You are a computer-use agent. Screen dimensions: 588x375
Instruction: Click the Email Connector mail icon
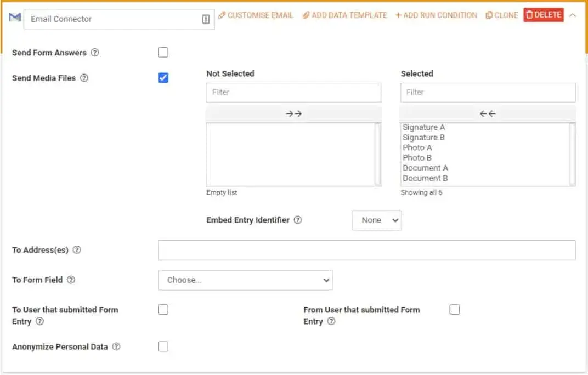click(x=15, y=18)
